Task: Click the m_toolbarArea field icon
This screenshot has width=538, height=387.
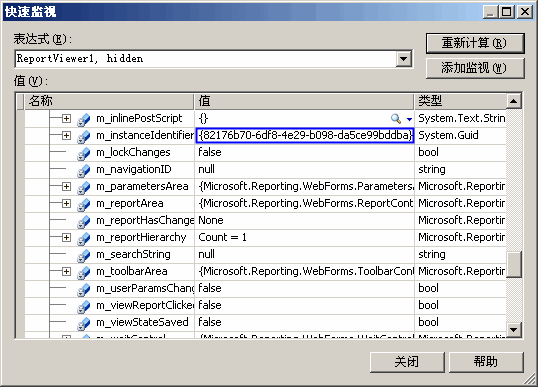Action: (x=84, y=272)
